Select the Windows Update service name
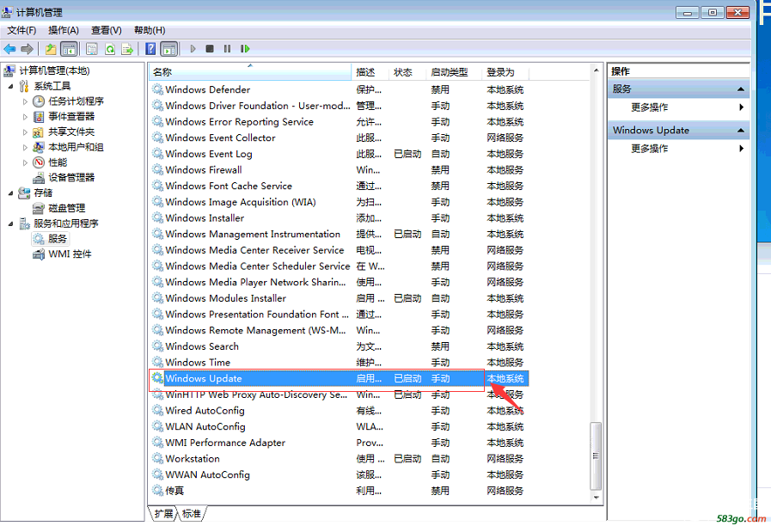 coord(204,378)
